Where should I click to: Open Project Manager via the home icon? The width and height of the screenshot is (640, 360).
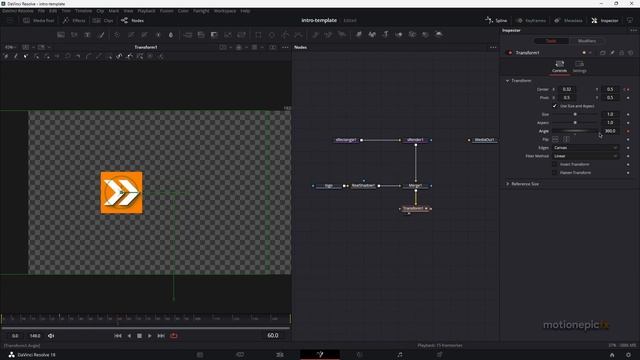612,355
